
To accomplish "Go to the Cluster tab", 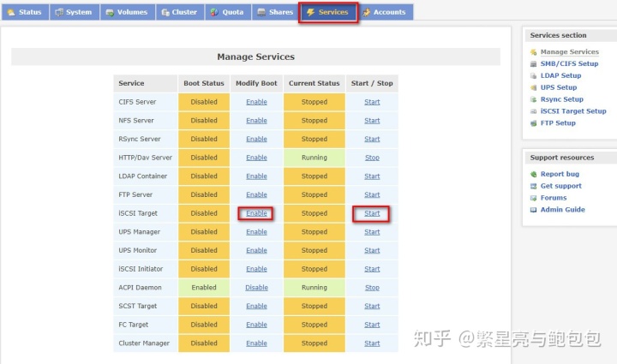I will (x=180, y=12).
